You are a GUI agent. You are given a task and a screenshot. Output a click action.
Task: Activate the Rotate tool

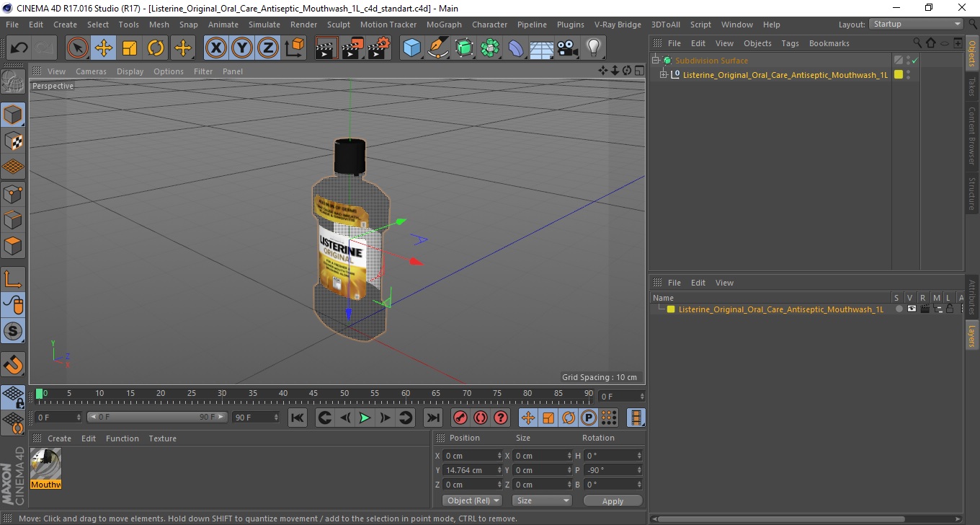coord(156,48)
